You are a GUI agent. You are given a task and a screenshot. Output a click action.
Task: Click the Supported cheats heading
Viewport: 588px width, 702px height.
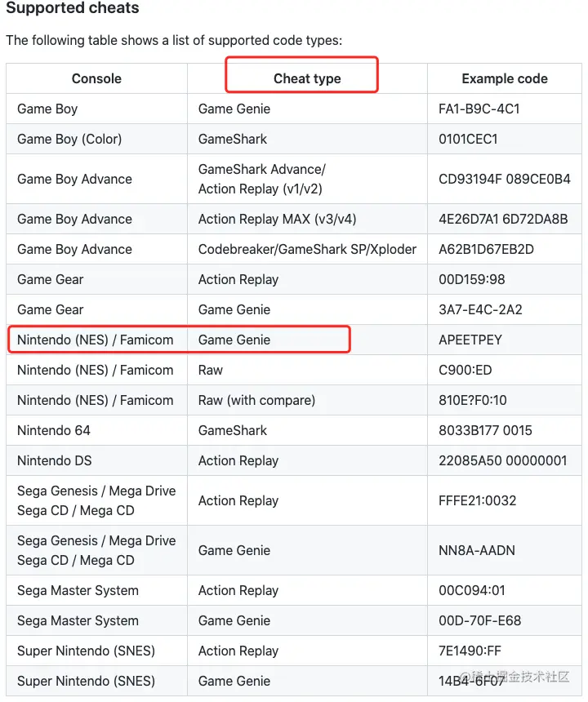pyautogui.click(x=73, y=9)
